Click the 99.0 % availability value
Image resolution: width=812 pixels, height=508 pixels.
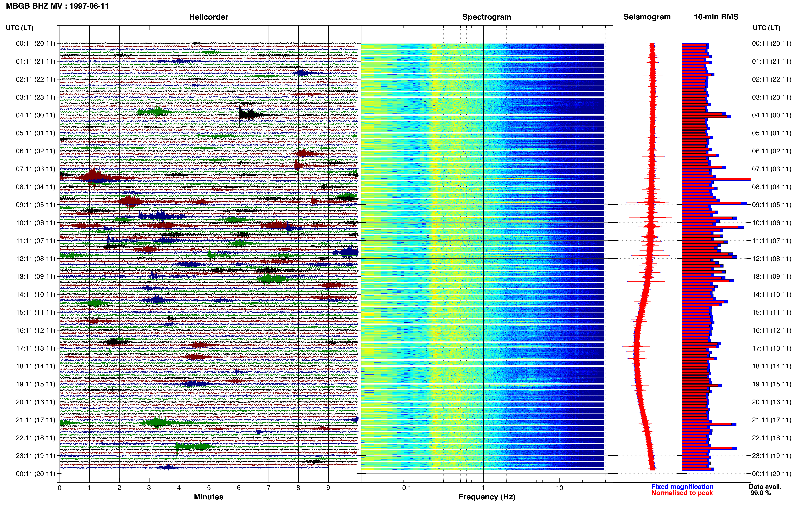[x=761, y=493]
